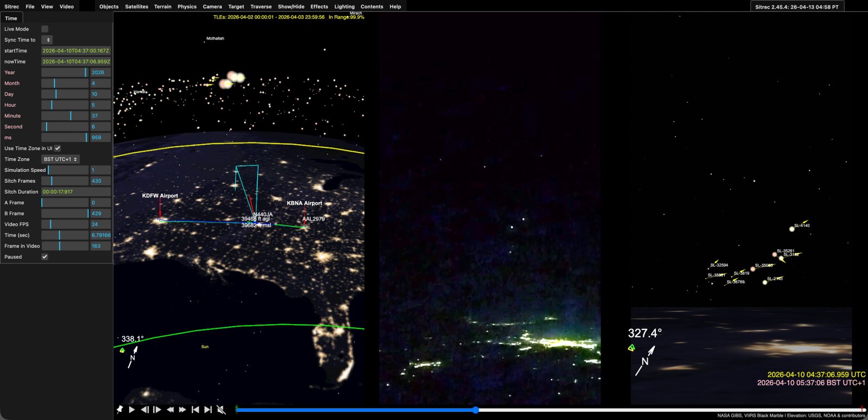Viewport: 868px width, 420px height.
Task: Toggle the muted speaker icon
Action: (221, 410)
